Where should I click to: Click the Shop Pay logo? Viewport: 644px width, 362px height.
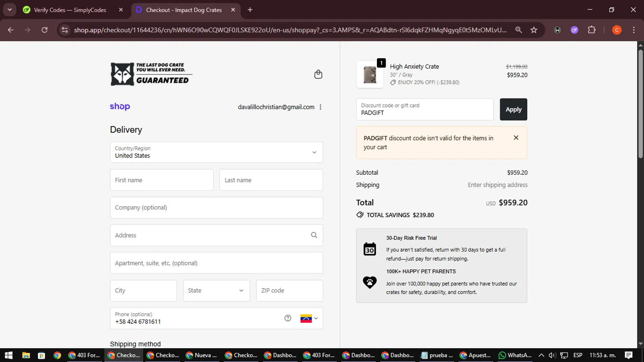(120, 106)
